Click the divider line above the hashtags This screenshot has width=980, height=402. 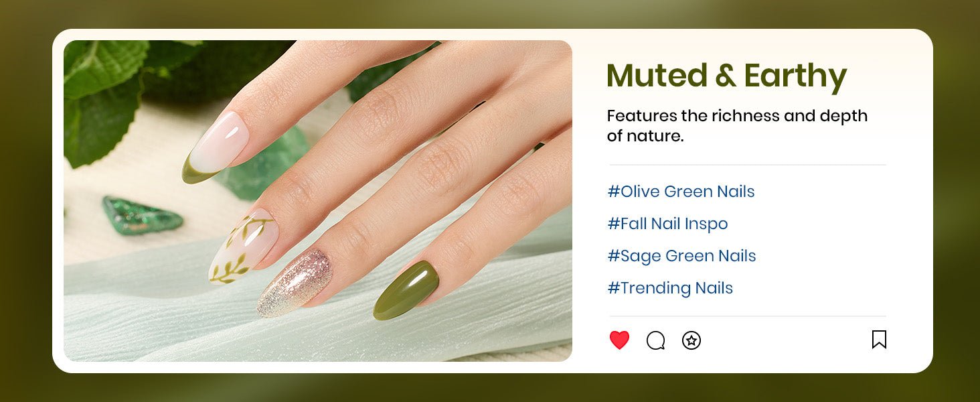(747, 165)
